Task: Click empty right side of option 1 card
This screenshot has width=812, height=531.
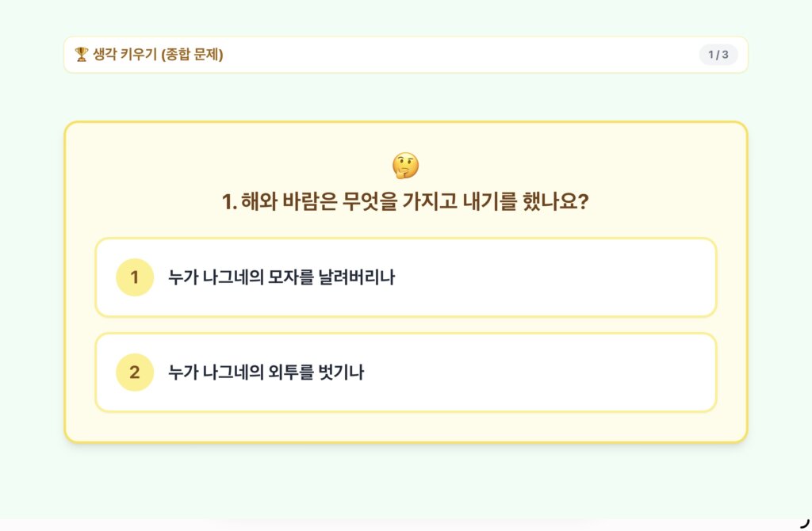Action: [569, 277]
